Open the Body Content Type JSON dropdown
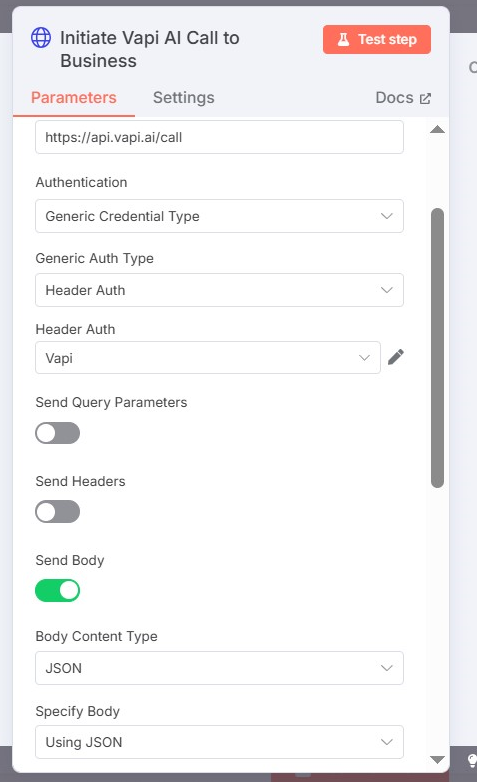477x782 pixels. click(x=219, y=668)
